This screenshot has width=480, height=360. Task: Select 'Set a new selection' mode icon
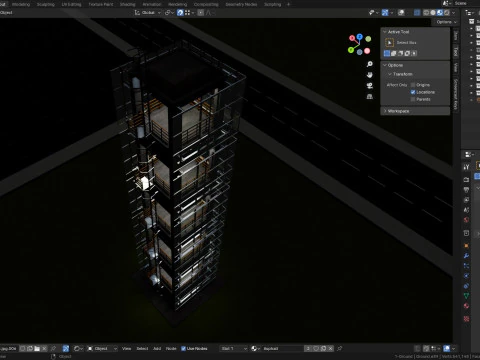click(387, 53)
